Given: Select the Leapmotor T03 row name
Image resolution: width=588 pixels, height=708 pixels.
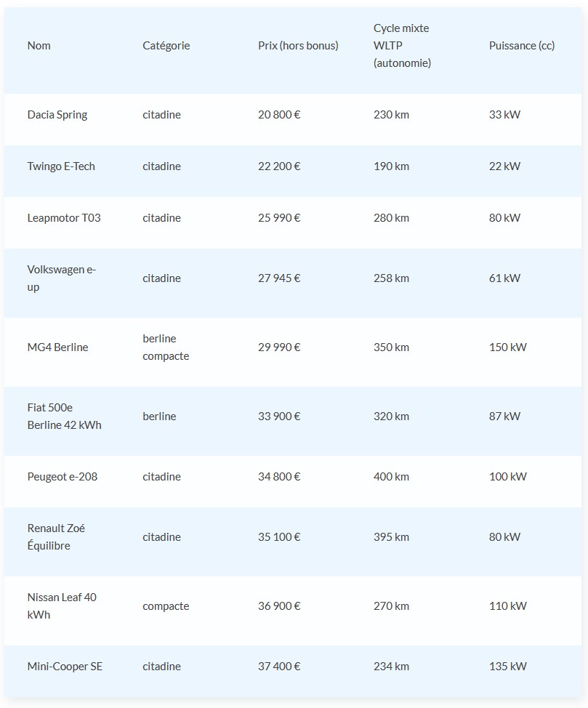Looking at the screenshot, I should [x=64, y=218].
